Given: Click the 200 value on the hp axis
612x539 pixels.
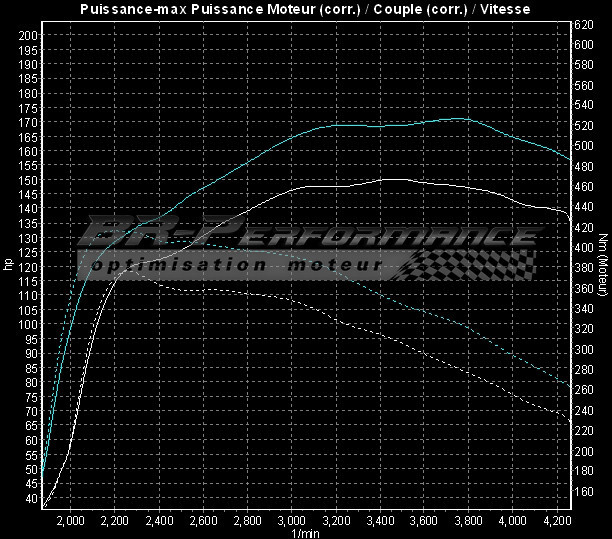Looking at the screenshot, I should 29,35.
